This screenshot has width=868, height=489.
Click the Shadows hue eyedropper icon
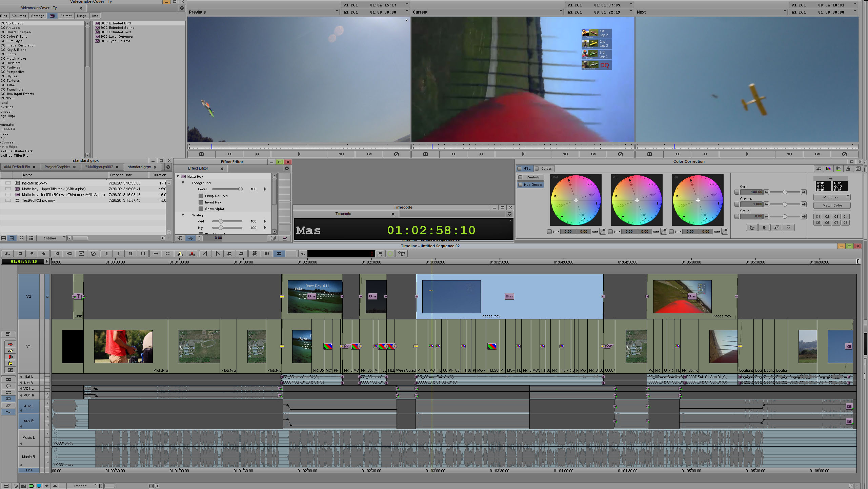coord(602,232)
